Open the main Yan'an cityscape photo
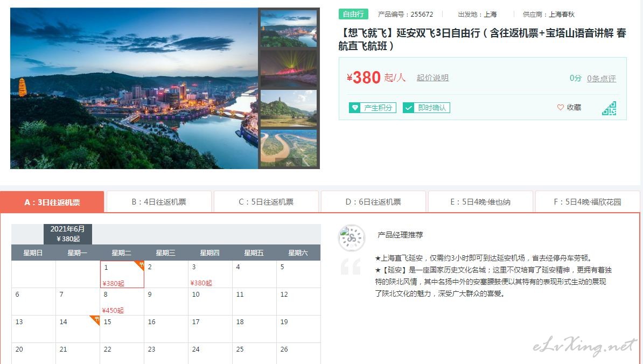The height and width of the screenshot is (364, 643). pos(134,88)
